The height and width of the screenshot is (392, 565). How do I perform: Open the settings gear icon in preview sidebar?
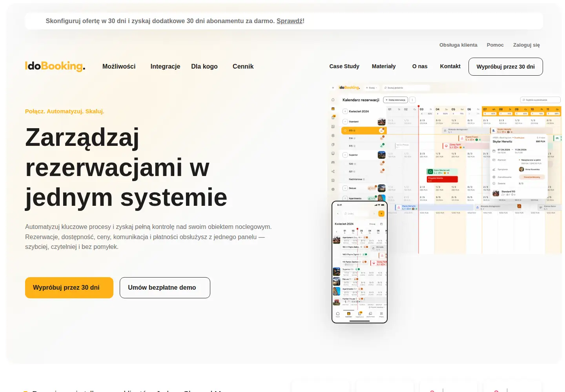click(333, 189)
